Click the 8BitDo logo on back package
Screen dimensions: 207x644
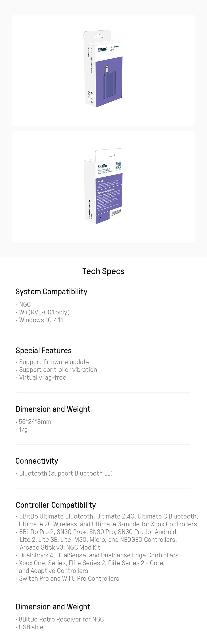pyautogui.click(x=102, y=166)
